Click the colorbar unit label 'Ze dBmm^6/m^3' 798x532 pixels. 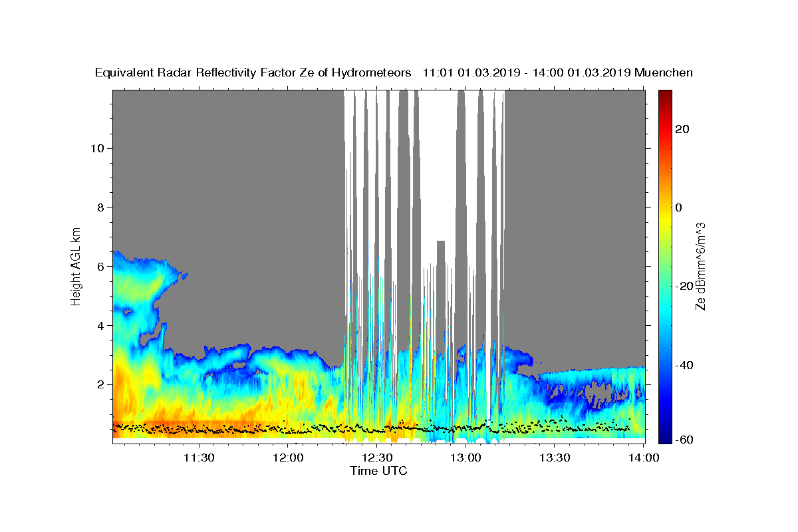[x=701, y=266]
